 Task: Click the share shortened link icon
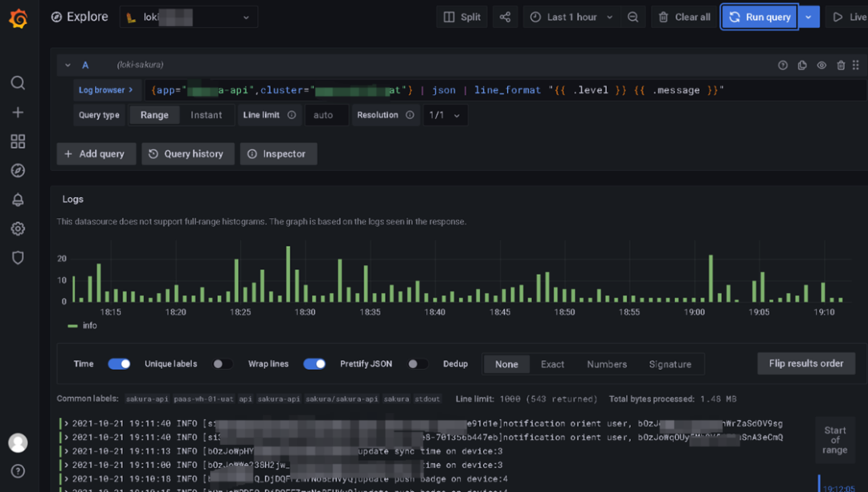tap(505, 17)
